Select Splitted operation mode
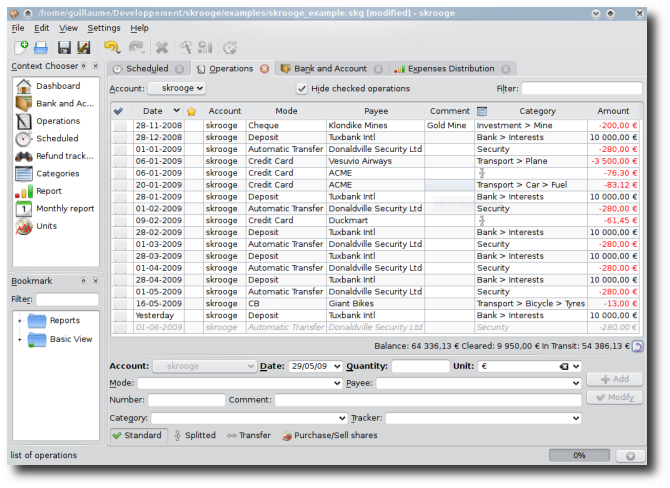Viewport: 670px width, 488px height. [195, 435]
